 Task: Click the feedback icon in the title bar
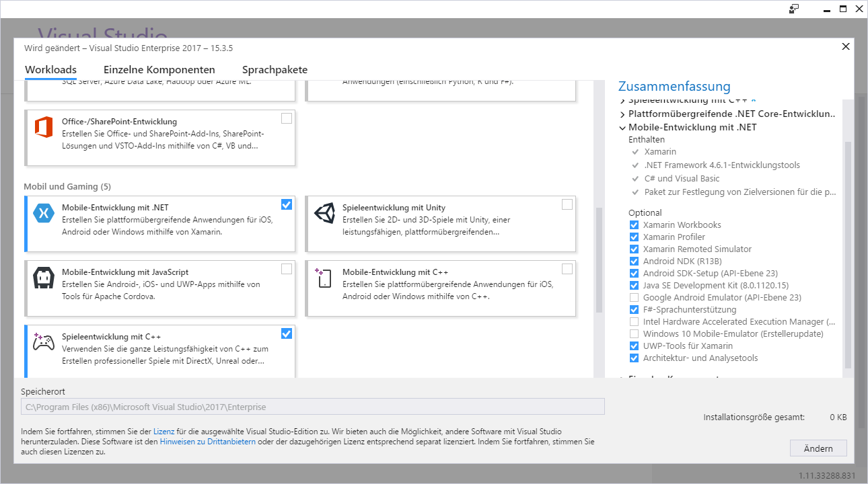click(794, 9)
